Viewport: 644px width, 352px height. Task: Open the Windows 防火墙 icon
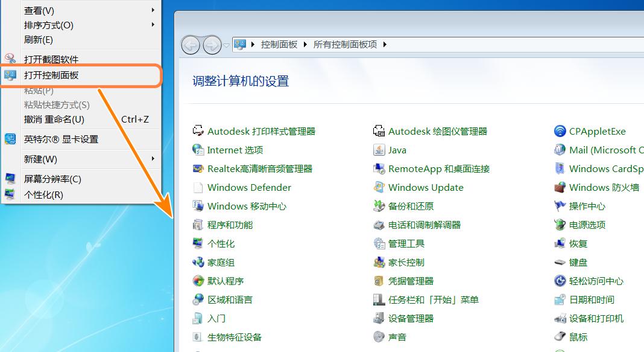[560, 188]
